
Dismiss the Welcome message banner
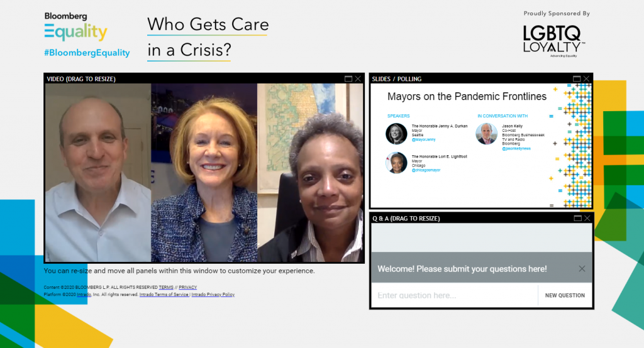pos(582,269)
